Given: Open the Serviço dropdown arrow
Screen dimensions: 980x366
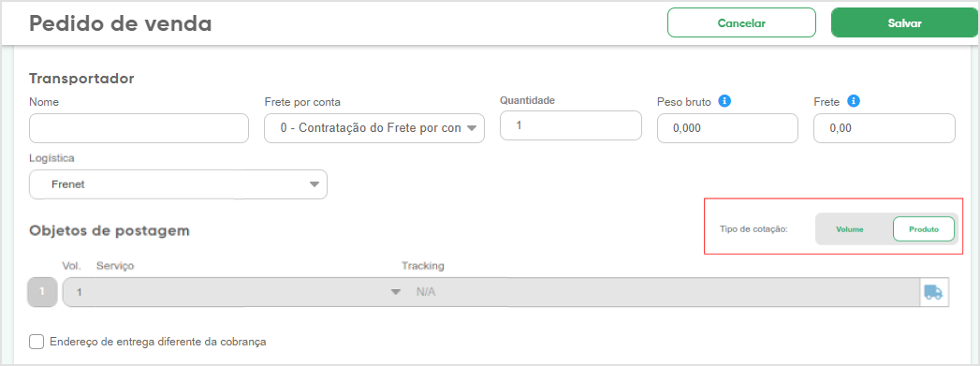Looking at the screenshot, I should (x=395, y=292).
